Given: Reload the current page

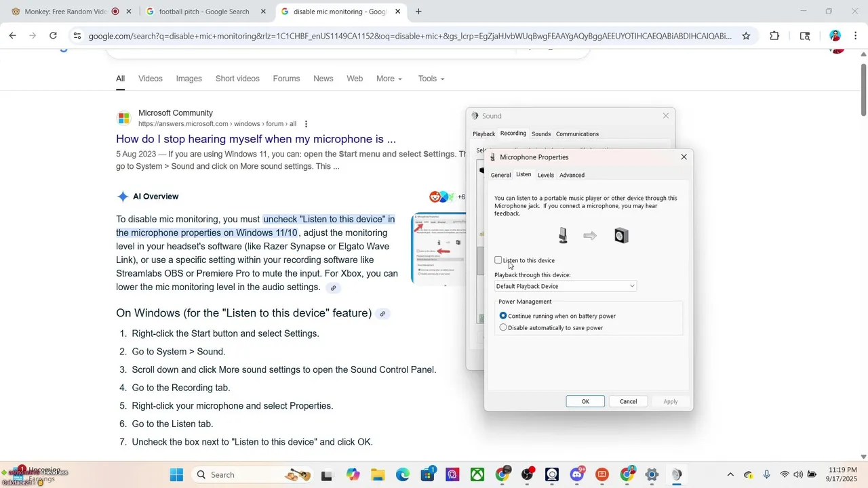Looking at the screenshot, I should pyautogui.click(x=53, y=36).
